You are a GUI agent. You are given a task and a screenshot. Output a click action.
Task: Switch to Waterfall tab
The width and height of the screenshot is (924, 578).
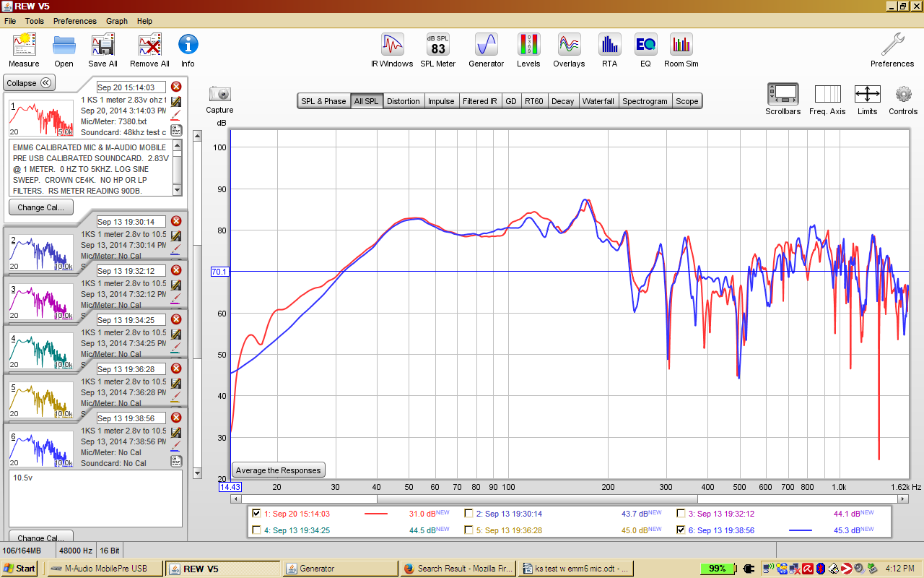click(598, 101)
